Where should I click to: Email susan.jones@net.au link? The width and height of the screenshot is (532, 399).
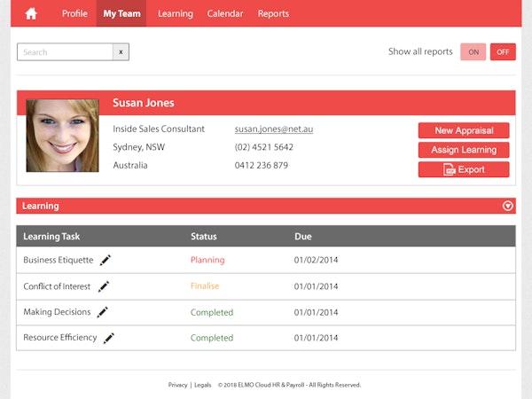click(x=273, y=129)
